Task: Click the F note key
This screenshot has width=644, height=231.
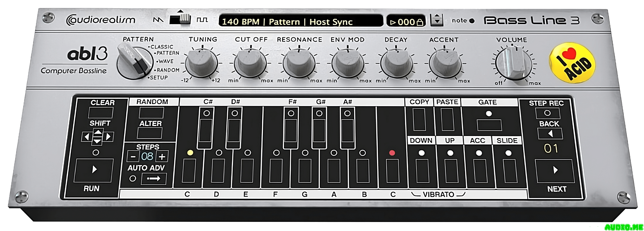Action: click(276, 171)
